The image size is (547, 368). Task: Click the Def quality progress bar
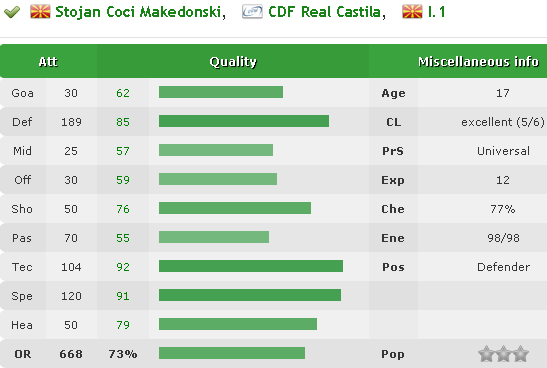coord(244,121)
